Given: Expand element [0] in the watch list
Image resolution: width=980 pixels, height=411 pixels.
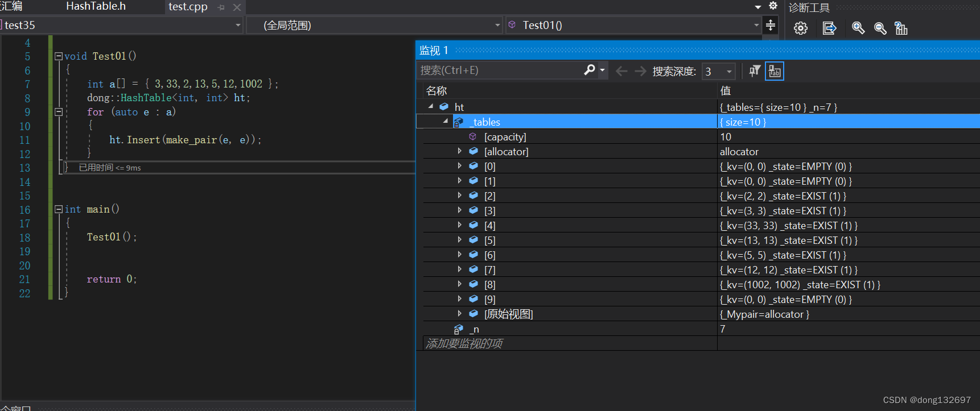Looking at the screenshot, I should click(x=460, y=166).
